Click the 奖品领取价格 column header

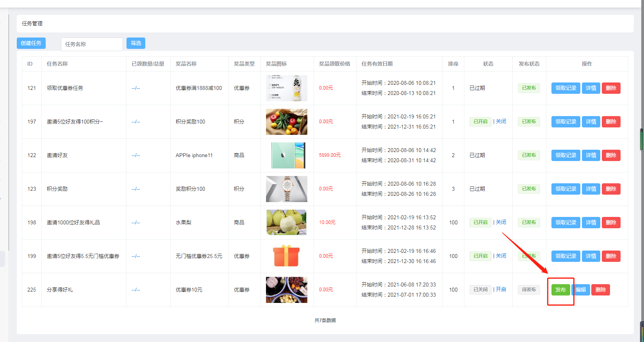[x=334, y=64]
